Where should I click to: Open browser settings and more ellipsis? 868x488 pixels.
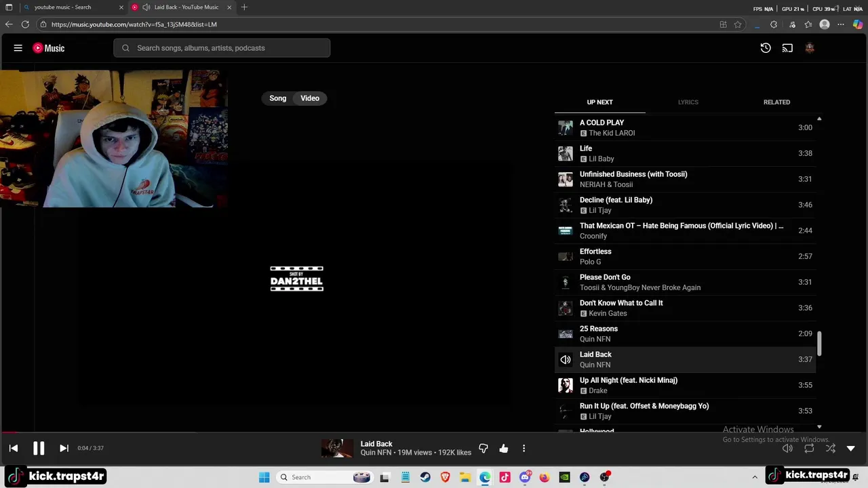tap(841, 24)
